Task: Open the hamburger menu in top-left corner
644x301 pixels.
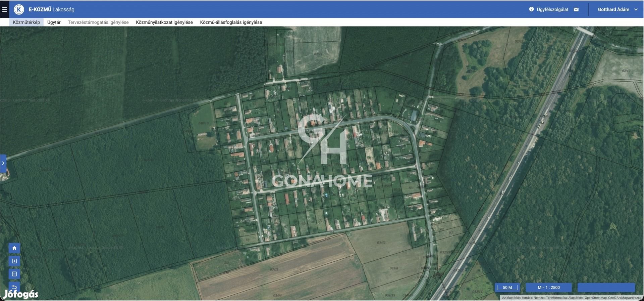Action: (x=4, y=9)
